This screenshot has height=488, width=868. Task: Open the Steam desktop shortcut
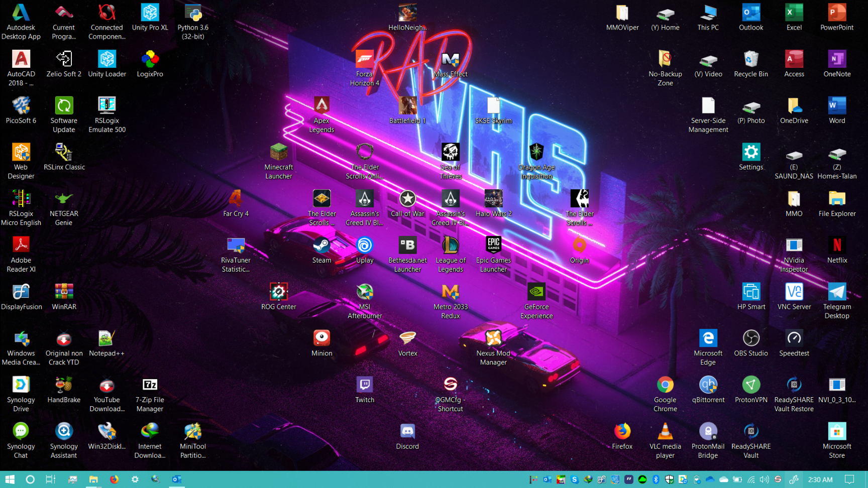pos(321,250)
